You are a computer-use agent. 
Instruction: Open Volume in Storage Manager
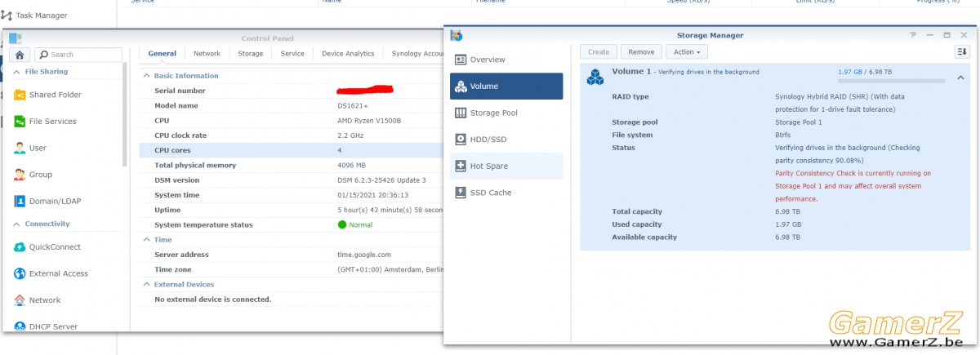[x=506, y=86]
